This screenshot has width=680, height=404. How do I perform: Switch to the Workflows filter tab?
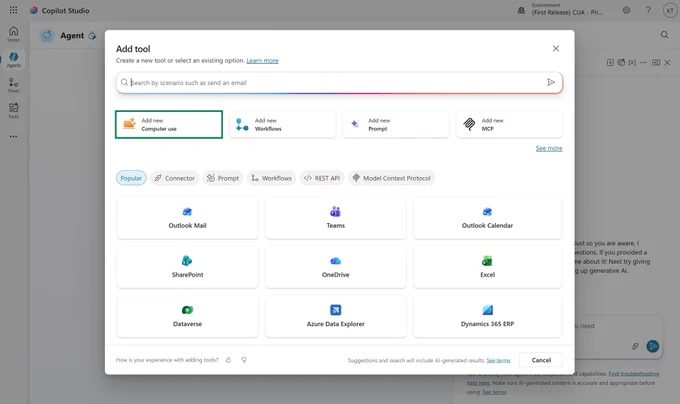[x=271, y=178]
